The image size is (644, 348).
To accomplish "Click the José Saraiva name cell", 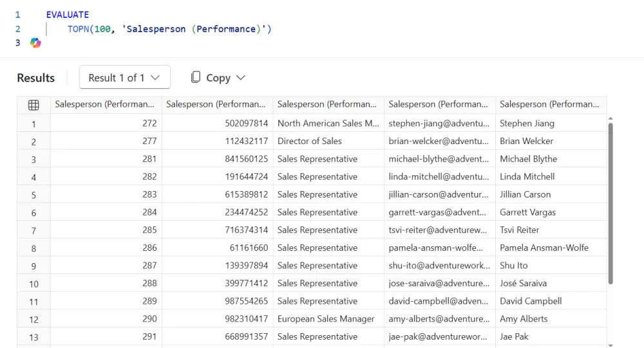I will tap(551, 283).
